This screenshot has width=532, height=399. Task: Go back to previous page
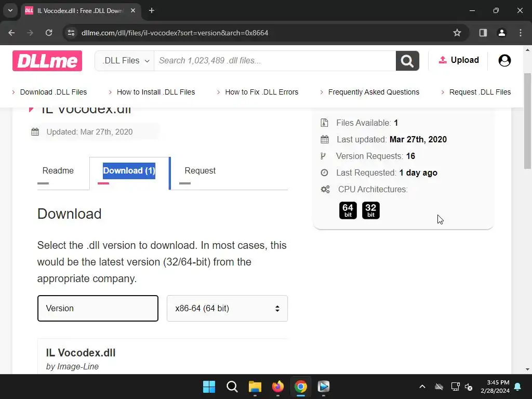[11, 33]
